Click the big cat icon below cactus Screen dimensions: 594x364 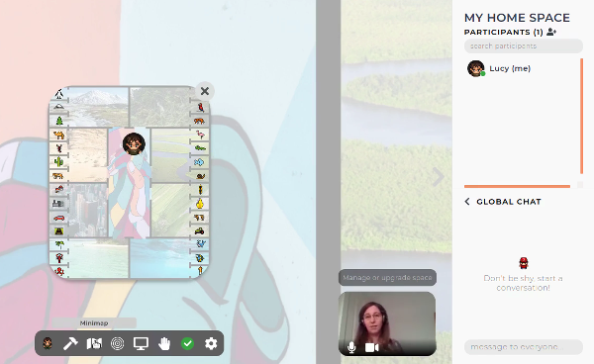click(58, 176)
